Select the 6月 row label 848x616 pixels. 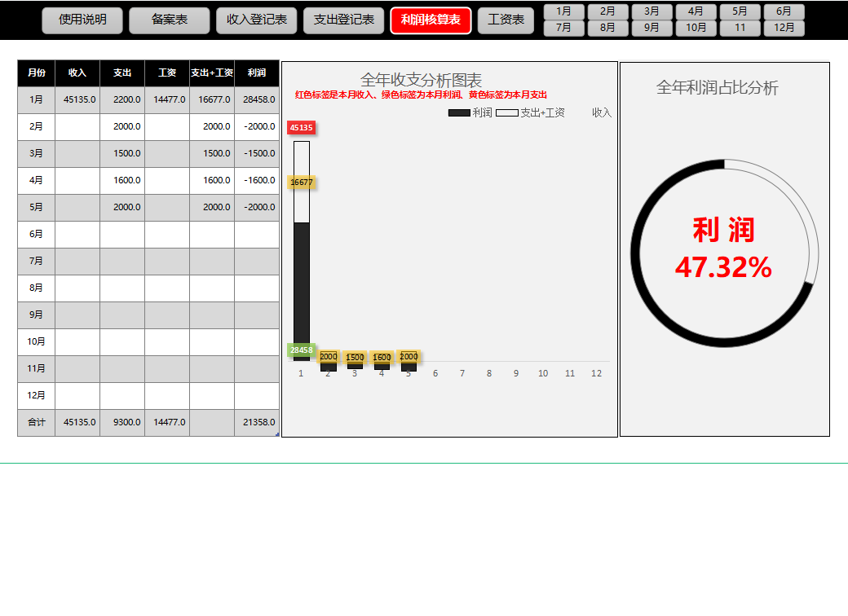click(36, 235)
